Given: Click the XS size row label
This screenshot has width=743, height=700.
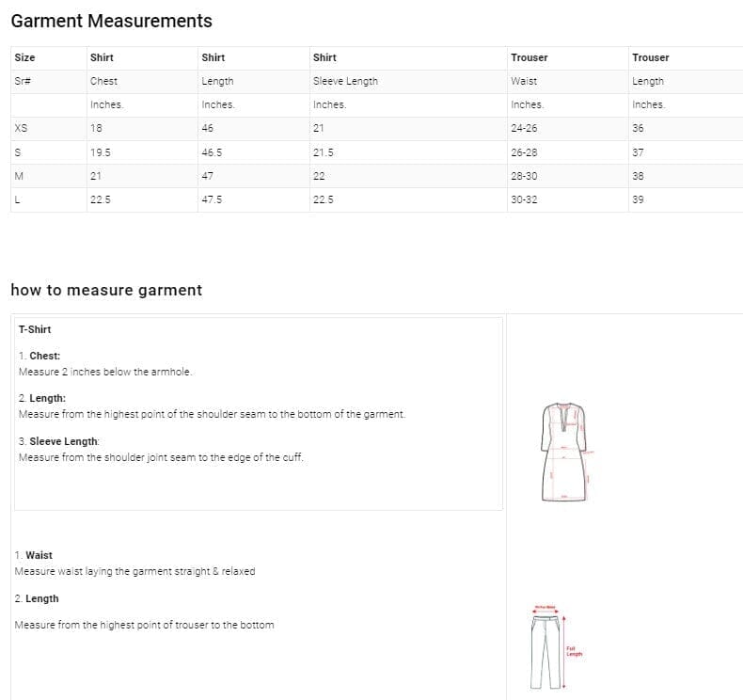Looking at the screenshot, I should 21,128.
